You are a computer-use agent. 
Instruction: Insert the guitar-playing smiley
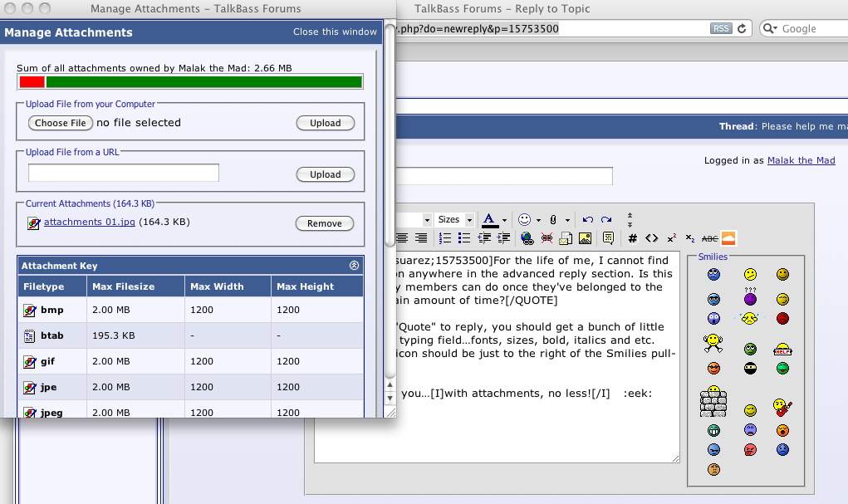tap(782, 407)
